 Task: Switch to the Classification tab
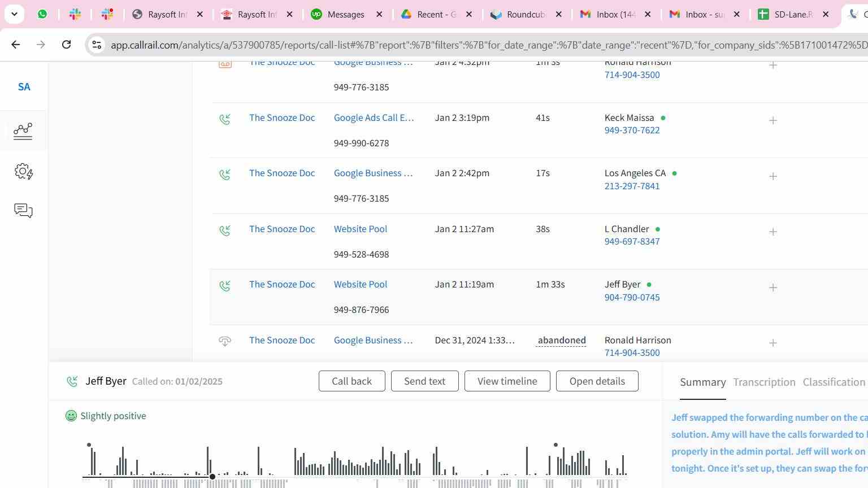834,382
